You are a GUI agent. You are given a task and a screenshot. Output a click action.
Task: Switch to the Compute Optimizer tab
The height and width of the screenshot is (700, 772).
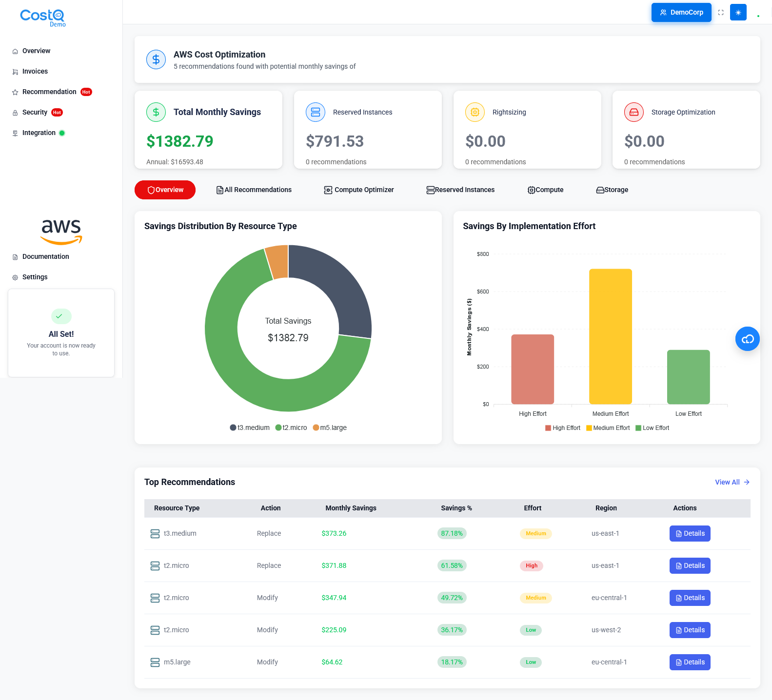coord(359,190)
